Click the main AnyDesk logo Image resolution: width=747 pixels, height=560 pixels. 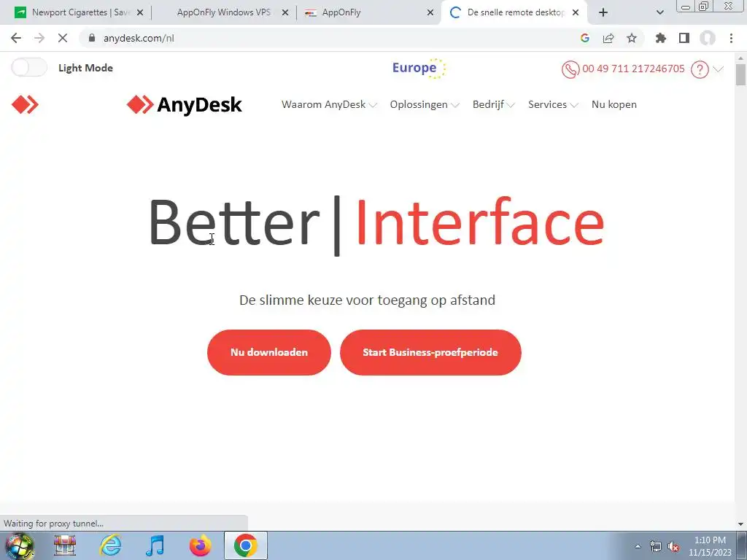tap(185, 105)
